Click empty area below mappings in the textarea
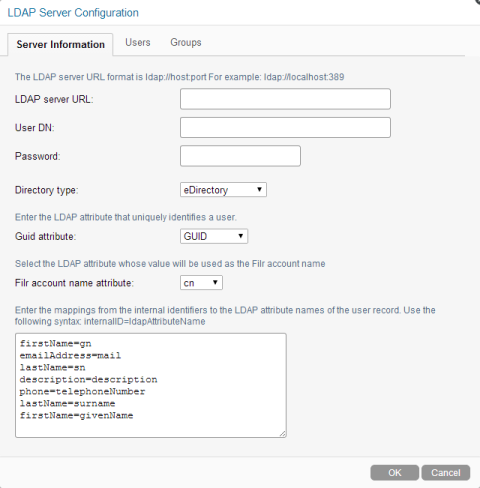 (x=151, y=428)
